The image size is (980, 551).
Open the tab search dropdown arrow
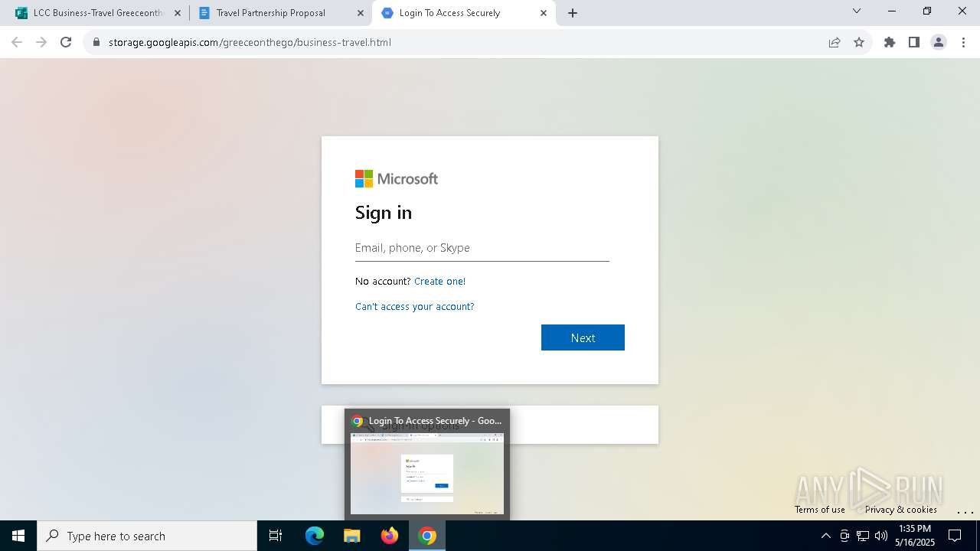coord(857,11)
